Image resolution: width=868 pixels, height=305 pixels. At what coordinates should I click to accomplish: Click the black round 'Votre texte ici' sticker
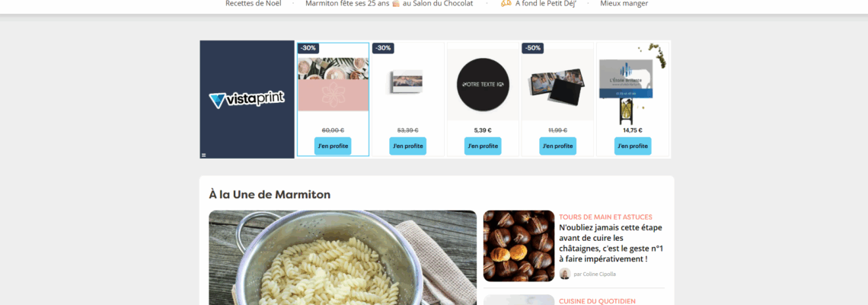(483, 85)
